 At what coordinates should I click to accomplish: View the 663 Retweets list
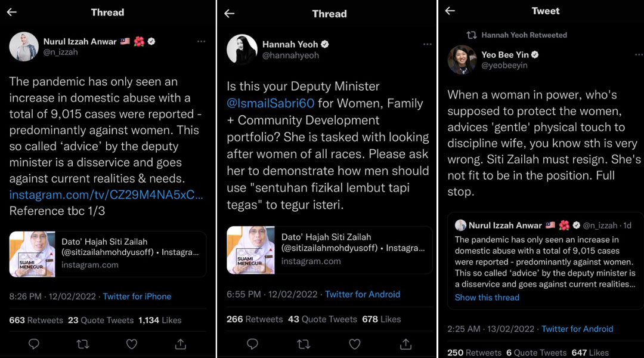coord(36,320)
